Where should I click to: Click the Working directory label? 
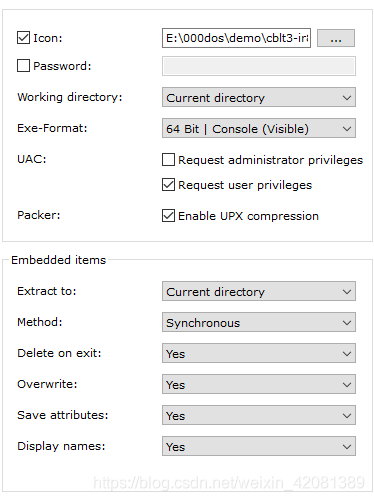[x=70, y=97]
